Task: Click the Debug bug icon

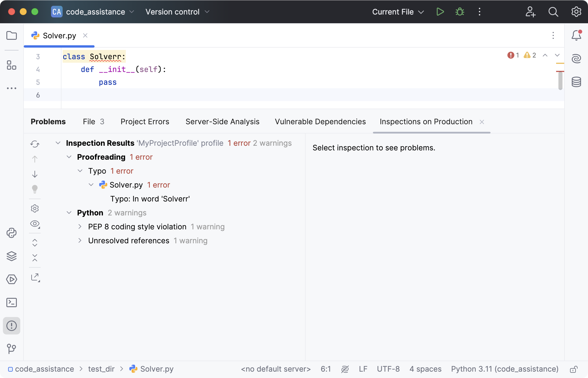Action: 460,12
